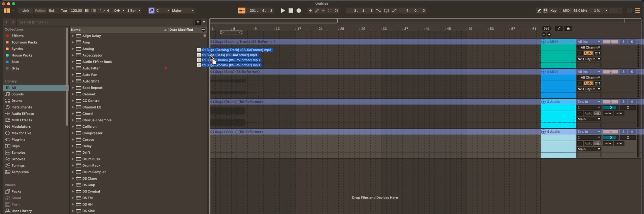
Task: Open Plug-Ins category
Action: (18, 140)
